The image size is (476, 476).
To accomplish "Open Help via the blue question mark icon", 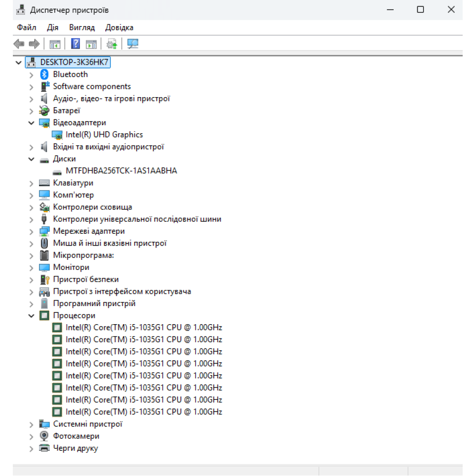I will pyautogui.click(x=75, y=44).
